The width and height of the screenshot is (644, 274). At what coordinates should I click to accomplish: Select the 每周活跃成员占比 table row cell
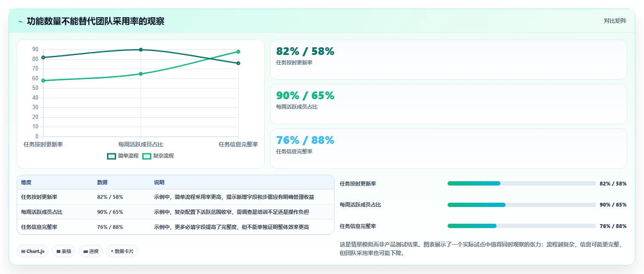42,212
